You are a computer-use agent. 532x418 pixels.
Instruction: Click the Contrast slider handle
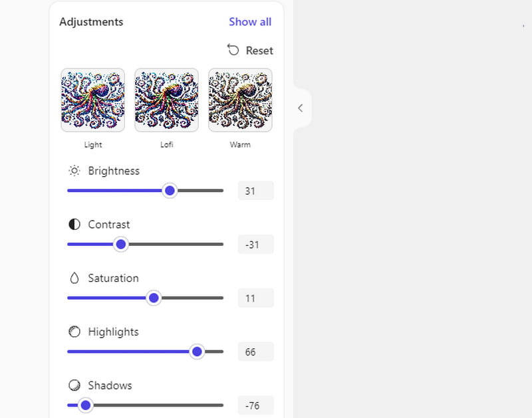tap(120, 245)
